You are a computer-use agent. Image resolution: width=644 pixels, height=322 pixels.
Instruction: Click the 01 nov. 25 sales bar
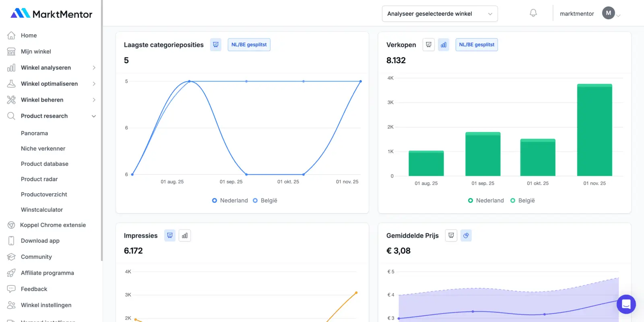[594, 130]
